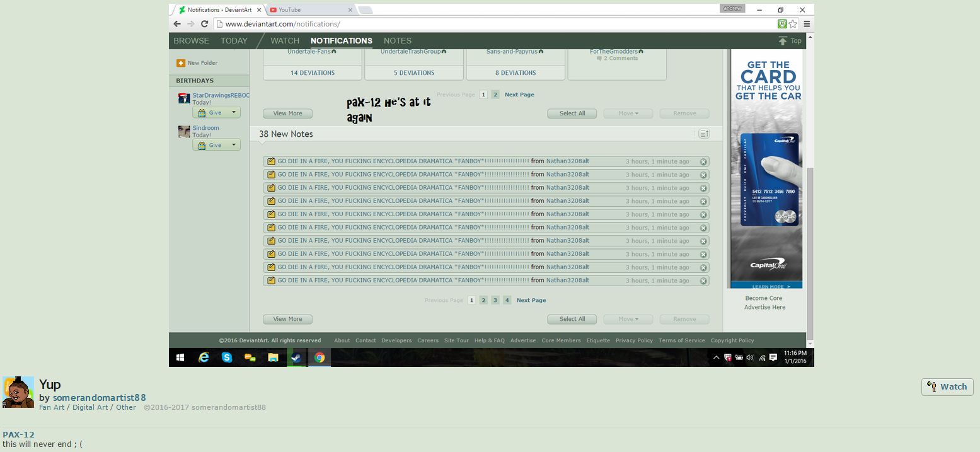Image resolution: width=980 pixels, height=452 pixels.
Task: Click the "38 New Notes" heading
Action: coord(286,134)
